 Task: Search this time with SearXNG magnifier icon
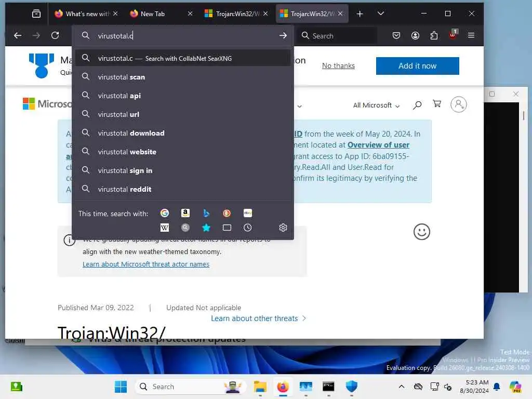pos(185,228)
